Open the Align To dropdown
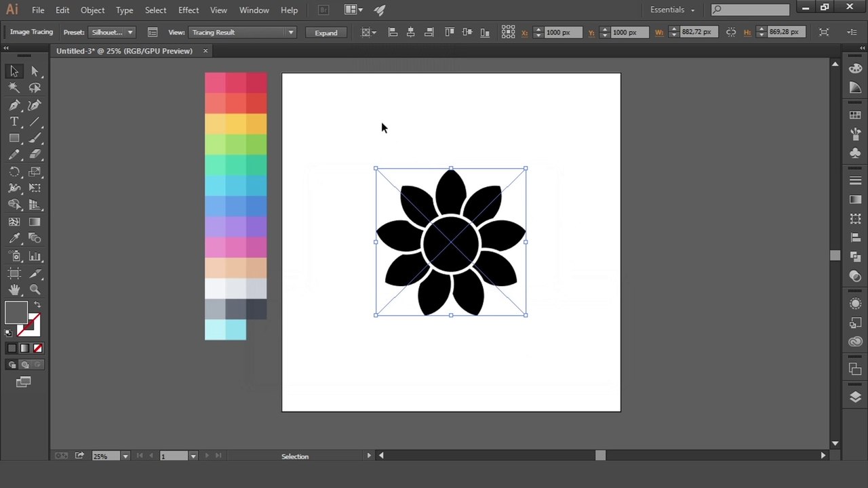Image resolution: width=868 pixels, height=488 pixels. (368, 32)
